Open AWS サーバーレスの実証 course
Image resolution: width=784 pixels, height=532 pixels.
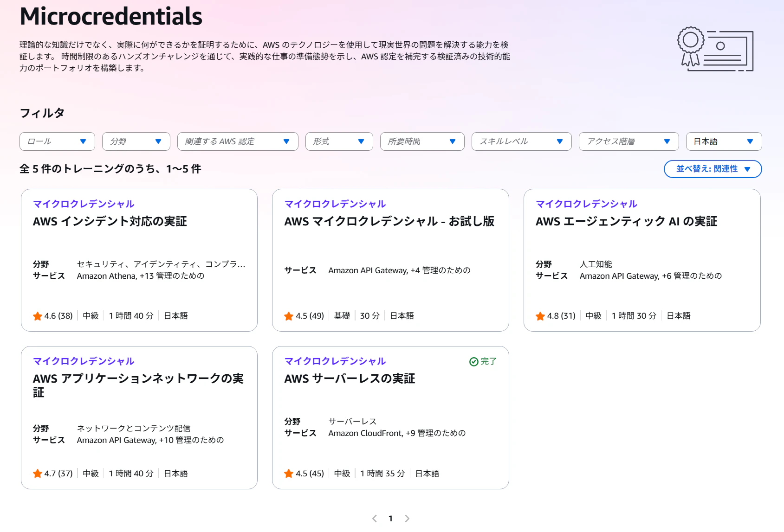pos(350,378)
